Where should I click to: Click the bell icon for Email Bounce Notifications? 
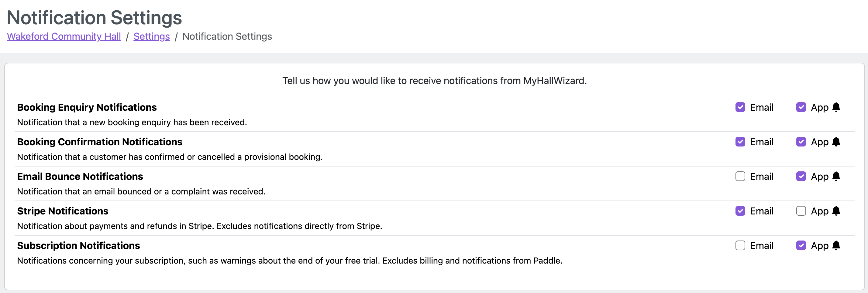coord(836,177)
